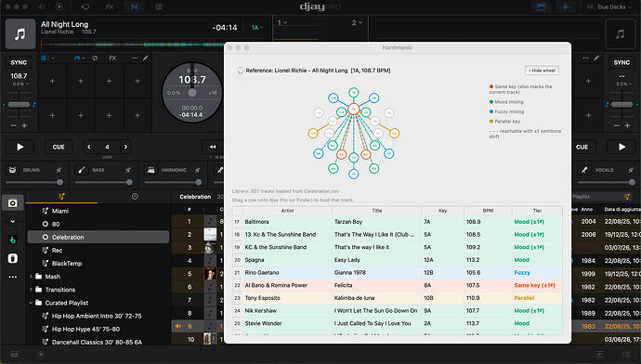
Task: Click the green Beatport source icon in sidebar
Action: pos(13,240)
